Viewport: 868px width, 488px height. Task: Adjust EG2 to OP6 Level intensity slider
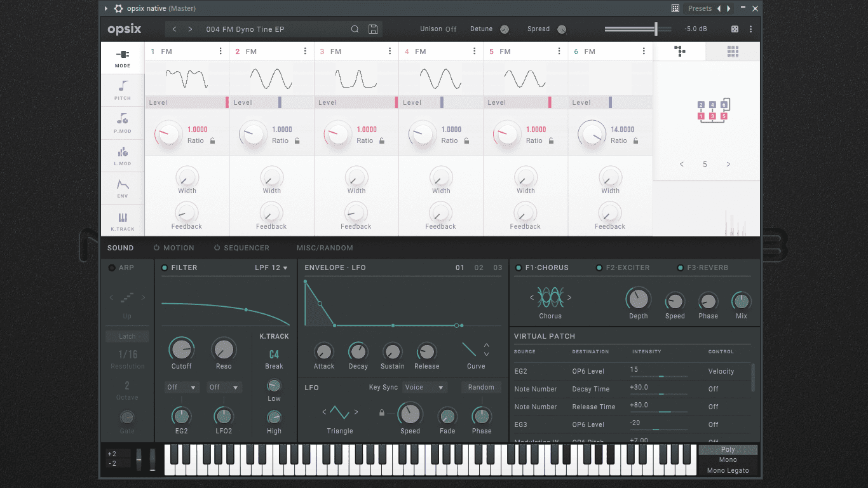[659, 376]
